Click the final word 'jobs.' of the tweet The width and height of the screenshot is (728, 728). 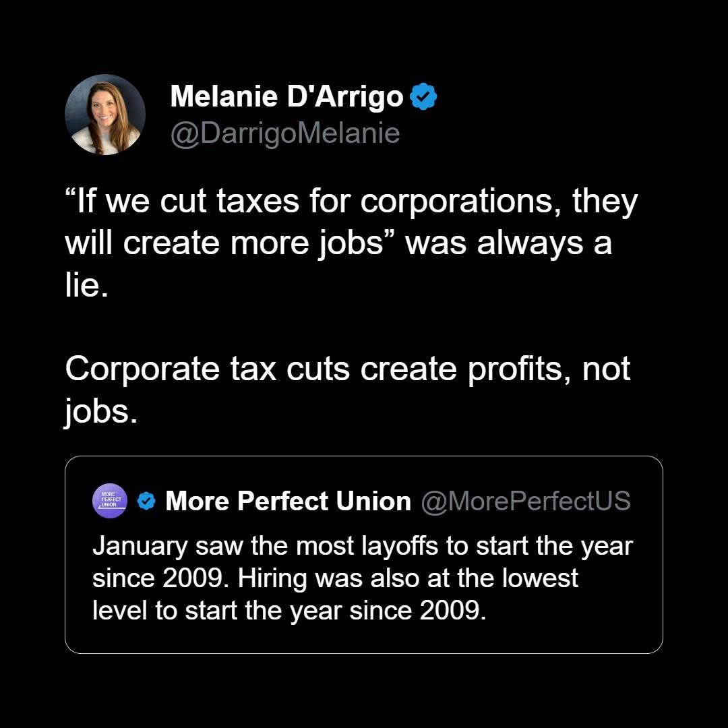pyautogui.click(x=101, y=411)
